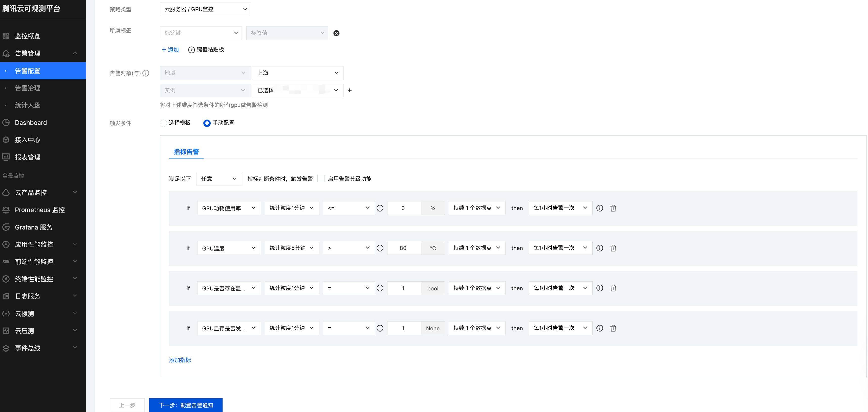Open the 任意 condition match dropdown
The width and height of the screenshot is (868, 412).
(x=219, y=179)
